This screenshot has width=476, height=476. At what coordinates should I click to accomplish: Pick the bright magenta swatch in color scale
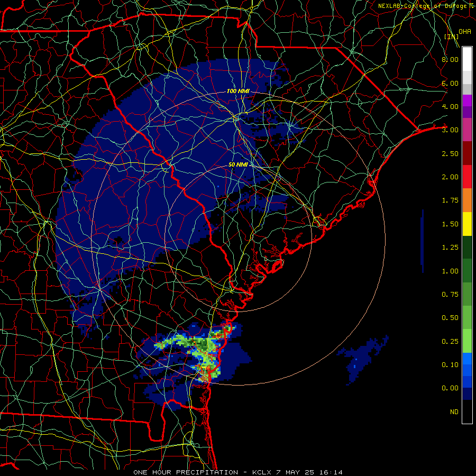tap(467, 100)
